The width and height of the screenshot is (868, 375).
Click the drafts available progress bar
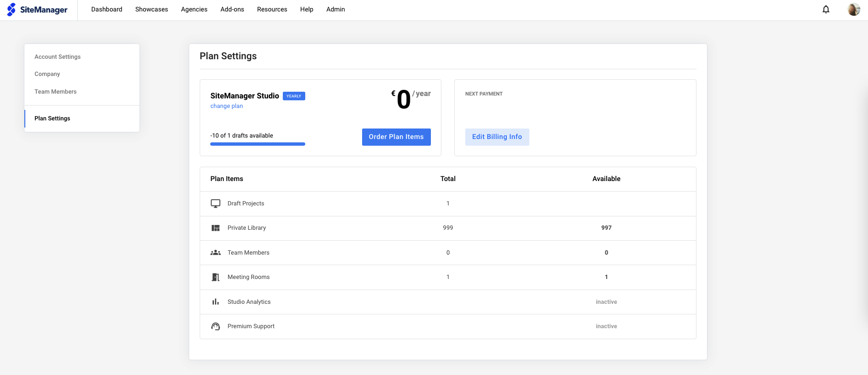click(257, 144)
